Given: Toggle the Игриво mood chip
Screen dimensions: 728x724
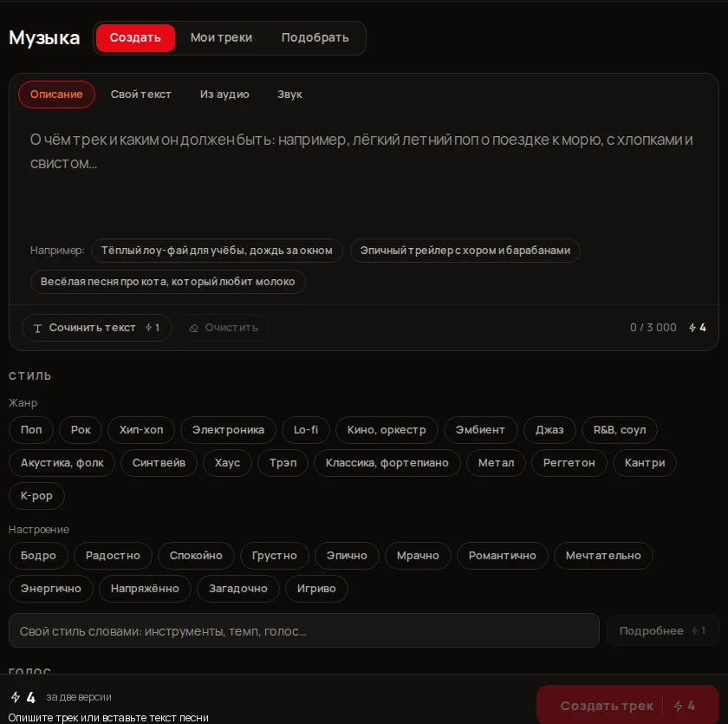Looking at the screenshot, I should pos(316,589).
